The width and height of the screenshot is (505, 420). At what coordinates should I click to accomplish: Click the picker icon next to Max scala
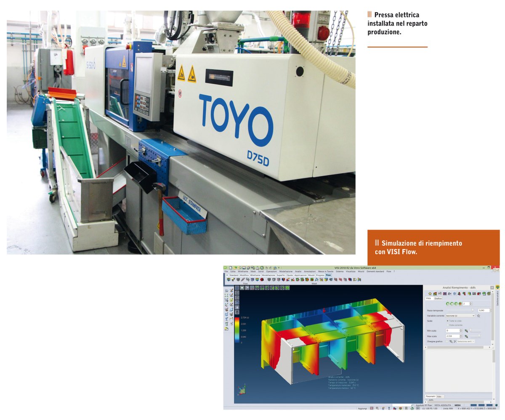point(466,337)
